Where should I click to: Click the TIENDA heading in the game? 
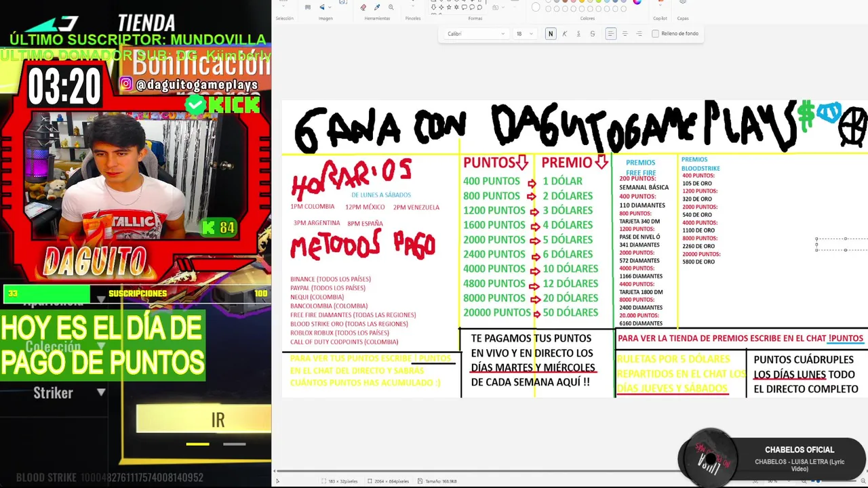(x=146, y=24)
